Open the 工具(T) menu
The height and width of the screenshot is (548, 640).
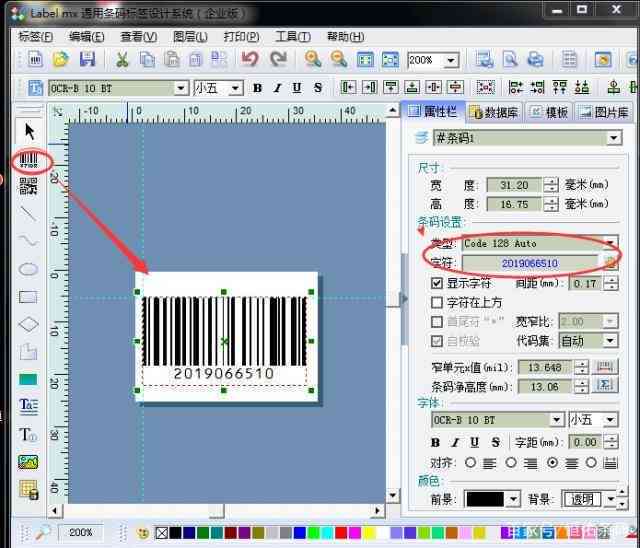click(x=293, y=37)
